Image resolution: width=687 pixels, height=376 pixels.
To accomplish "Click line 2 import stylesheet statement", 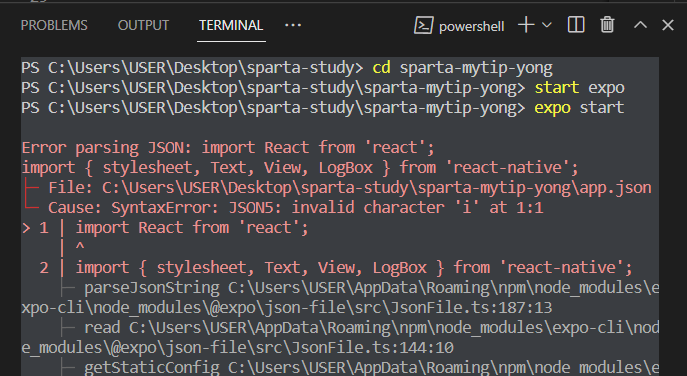I will [354, 268].
